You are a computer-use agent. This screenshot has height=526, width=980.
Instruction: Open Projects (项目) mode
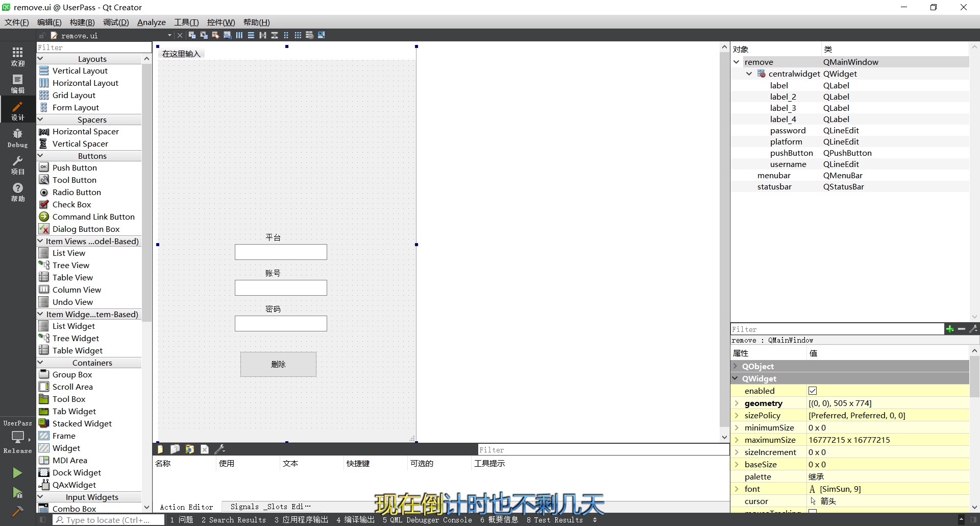(x=17, y=165)
